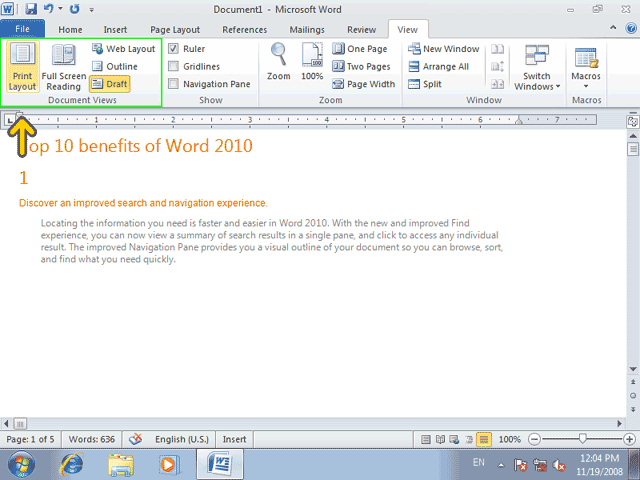Click vertical scrollbar down arrow

(633, 369)
